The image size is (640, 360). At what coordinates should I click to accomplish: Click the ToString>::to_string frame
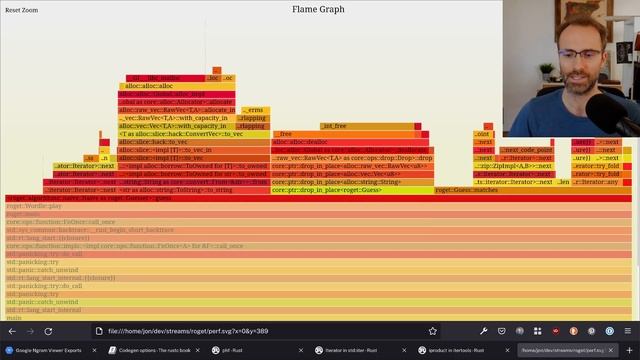[194, 190]
